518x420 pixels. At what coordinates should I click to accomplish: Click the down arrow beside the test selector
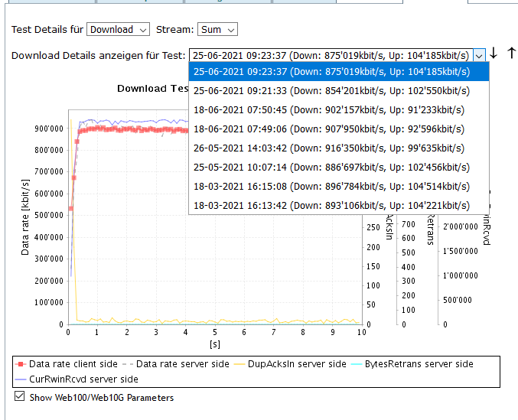point(494,54)
